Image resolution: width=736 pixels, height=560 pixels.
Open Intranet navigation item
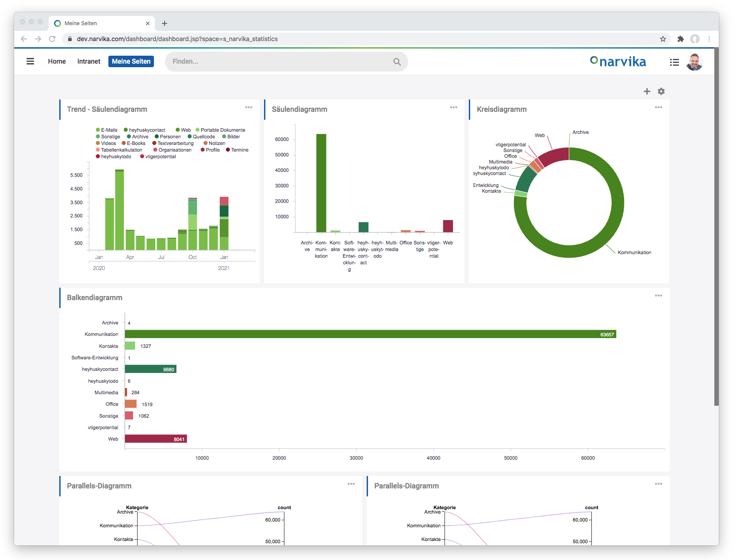tap(89, 61)
